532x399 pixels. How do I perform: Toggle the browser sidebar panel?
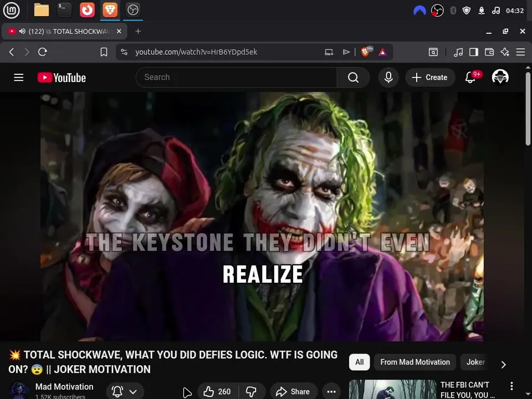[x=474, y=52]
